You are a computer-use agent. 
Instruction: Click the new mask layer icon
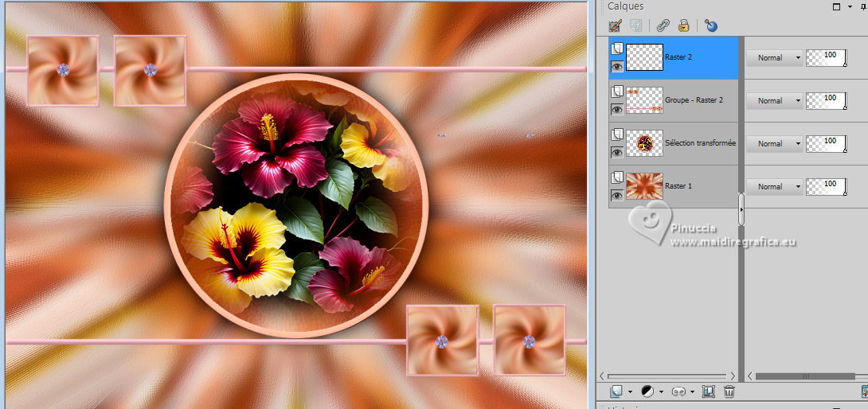pos(678,391)
